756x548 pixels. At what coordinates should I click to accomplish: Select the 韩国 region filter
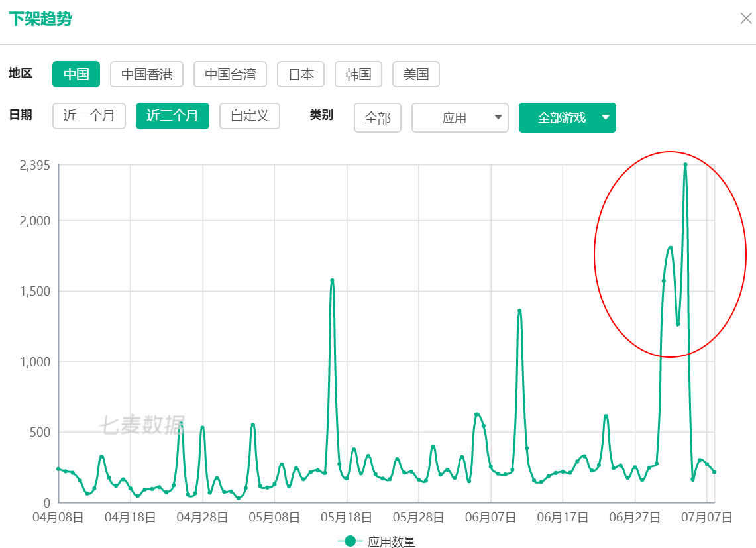coord(358,74)
